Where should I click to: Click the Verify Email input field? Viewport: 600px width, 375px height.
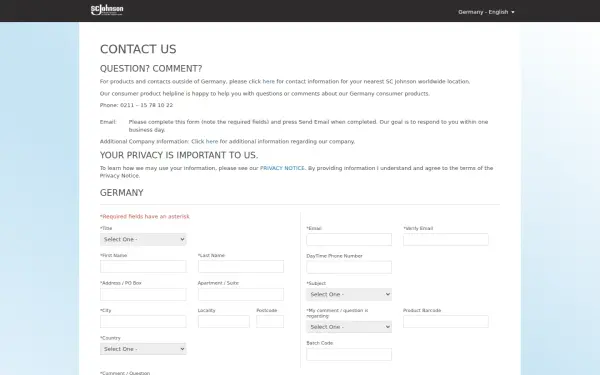pos(446,240)
